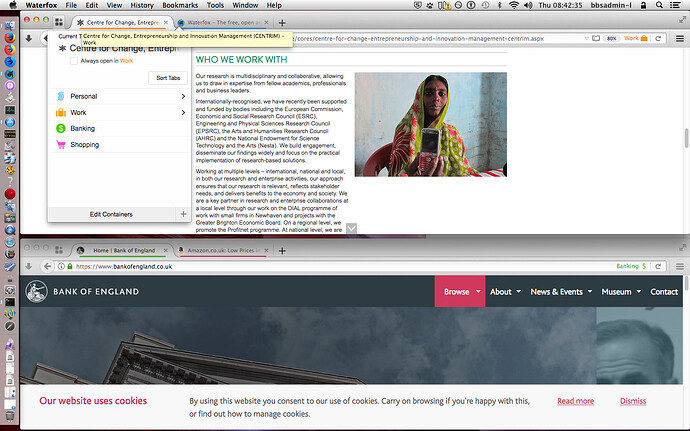Click the reader view icon in top address bar

coord(596,38)
